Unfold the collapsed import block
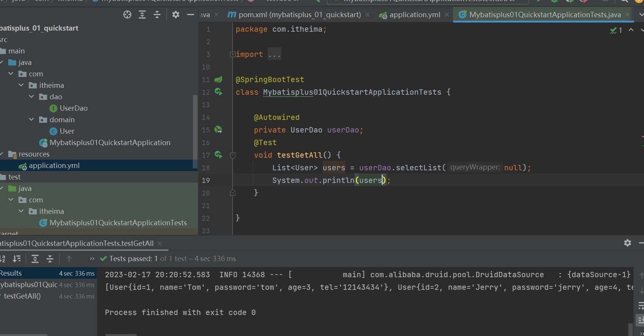The image size is (644, 336). point(232,55)
